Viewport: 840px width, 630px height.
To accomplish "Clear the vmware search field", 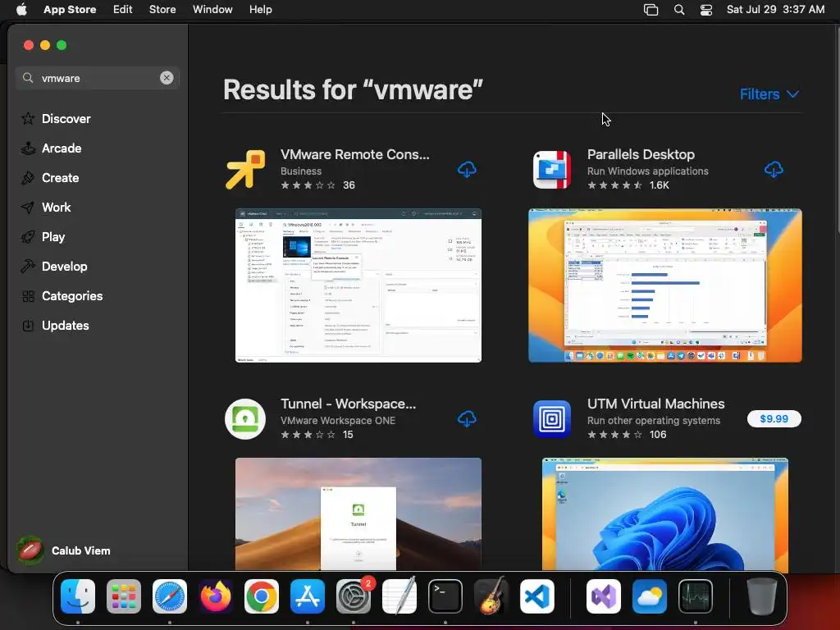I will click(x=167, y=78).
